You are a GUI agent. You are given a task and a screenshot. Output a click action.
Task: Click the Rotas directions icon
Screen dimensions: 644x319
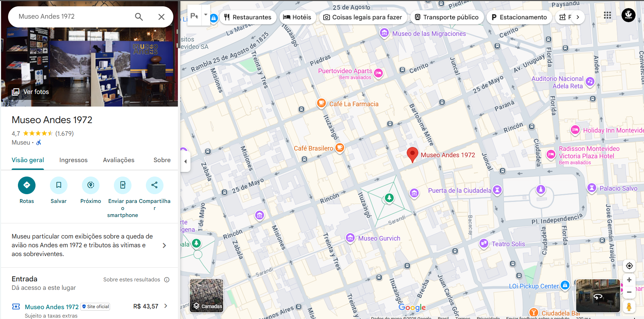[x=27, y=185]
